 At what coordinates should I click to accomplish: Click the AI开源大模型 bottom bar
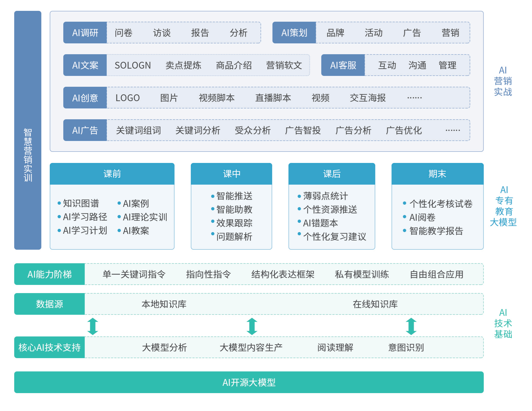click(249, 383)
